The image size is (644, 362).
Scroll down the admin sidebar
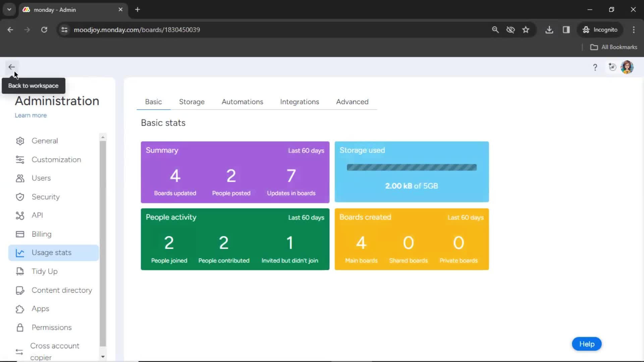click(x=103, y=356)
